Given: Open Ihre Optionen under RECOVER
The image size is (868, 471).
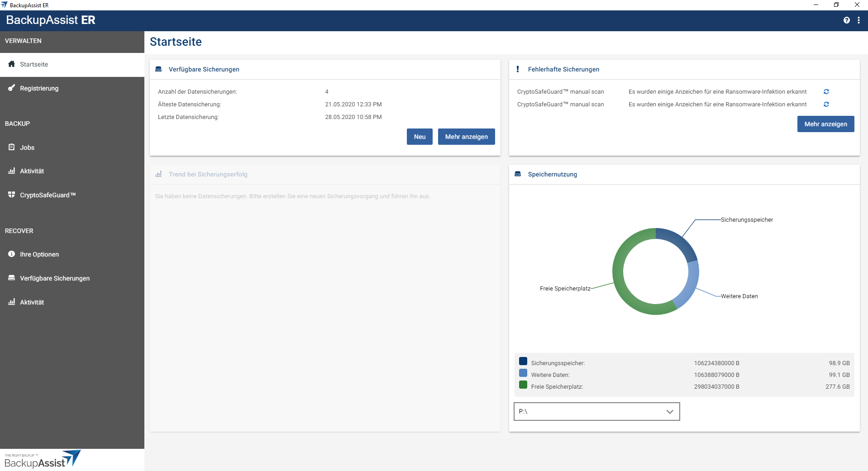Looking at the screenshot, I should [x=72, y=254].
